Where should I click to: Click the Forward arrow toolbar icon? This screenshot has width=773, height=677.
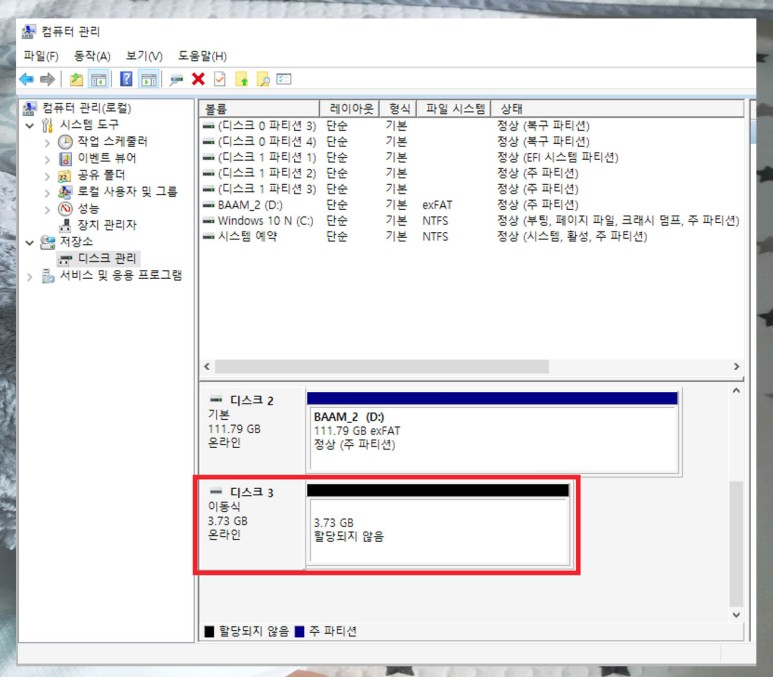47,79
